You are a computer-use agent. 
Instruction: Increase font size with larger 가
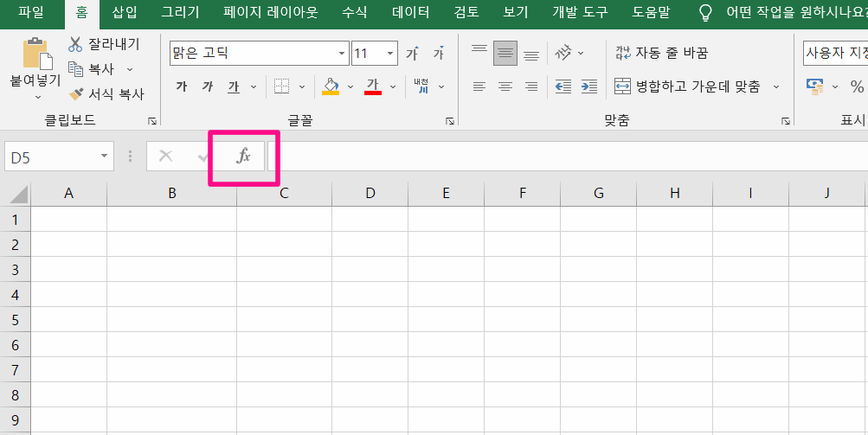(413, 53)
